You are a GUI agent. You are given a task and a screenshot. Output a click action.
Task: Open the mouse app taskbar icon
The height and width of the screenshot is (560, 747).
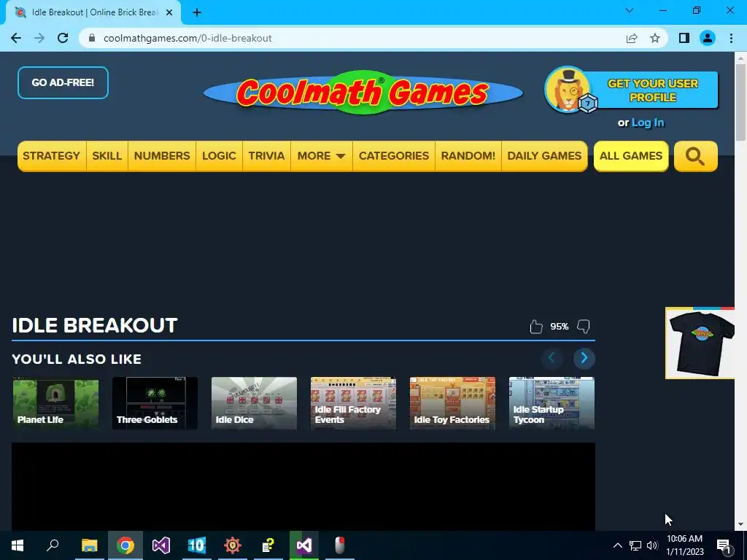point(340,545)
